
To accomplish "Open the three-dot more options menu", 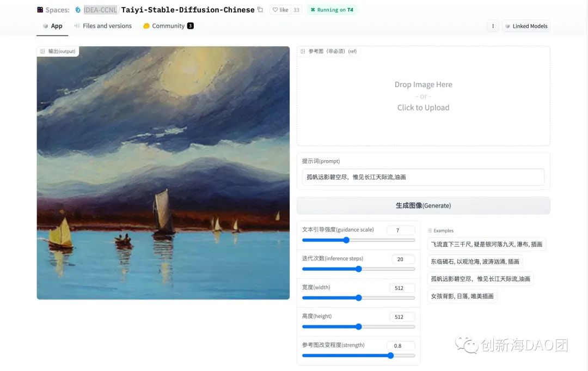I will point(493,26).
